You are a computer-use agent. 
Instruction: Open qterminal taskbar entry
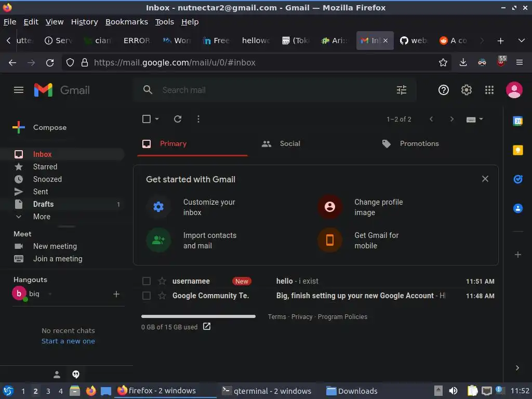[267, 391]
